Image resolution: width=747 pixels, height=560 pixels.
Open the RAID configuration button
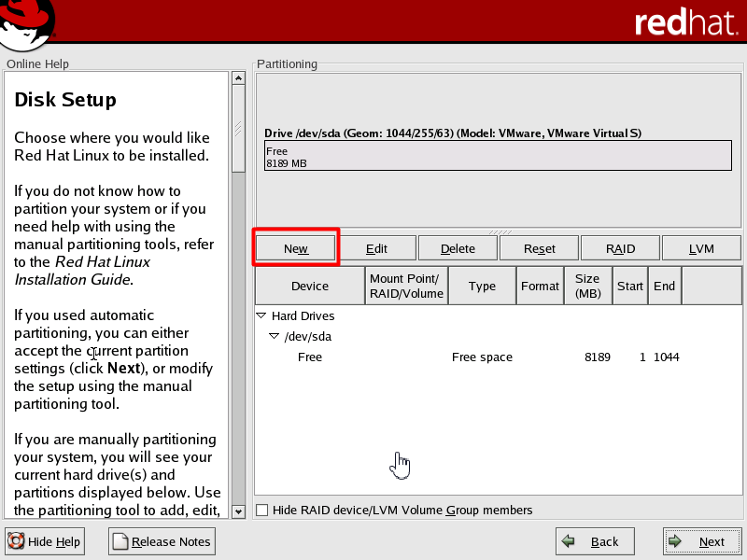coord(620,248)
